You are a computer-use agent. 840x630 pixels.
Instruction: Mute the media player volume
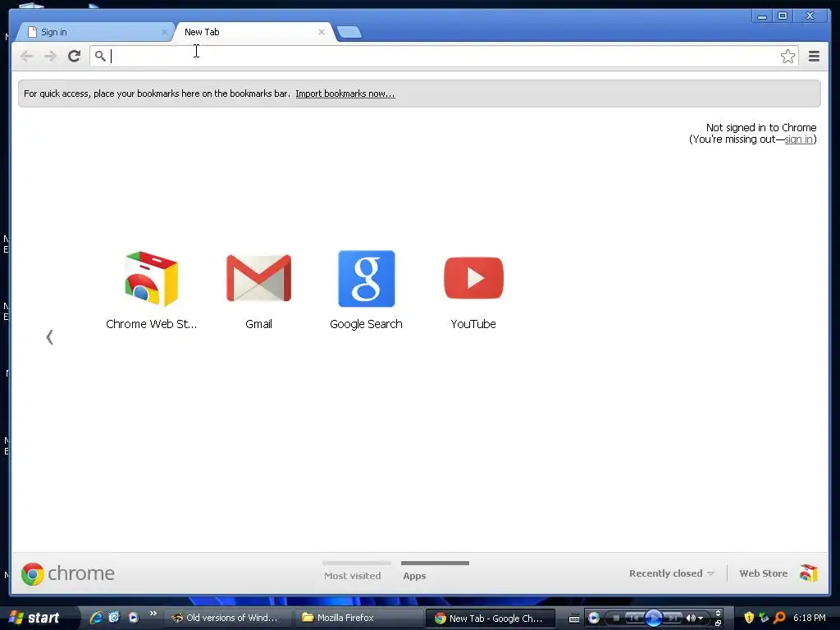pos(690,618)
